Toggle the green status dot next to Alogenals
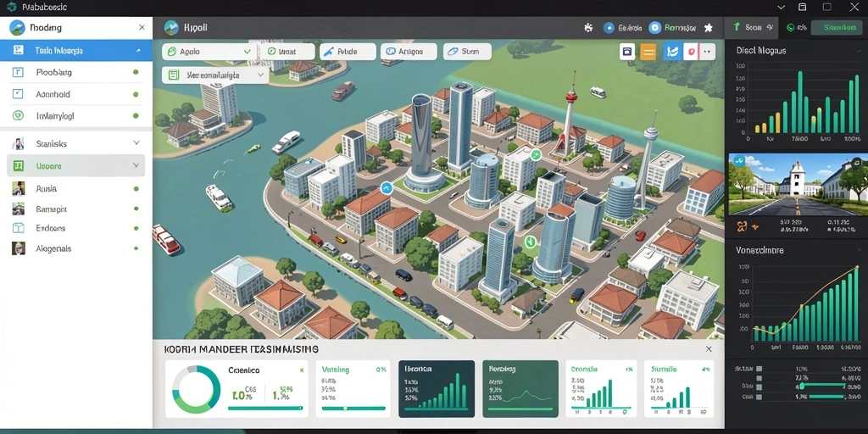 tap(136, 249)
